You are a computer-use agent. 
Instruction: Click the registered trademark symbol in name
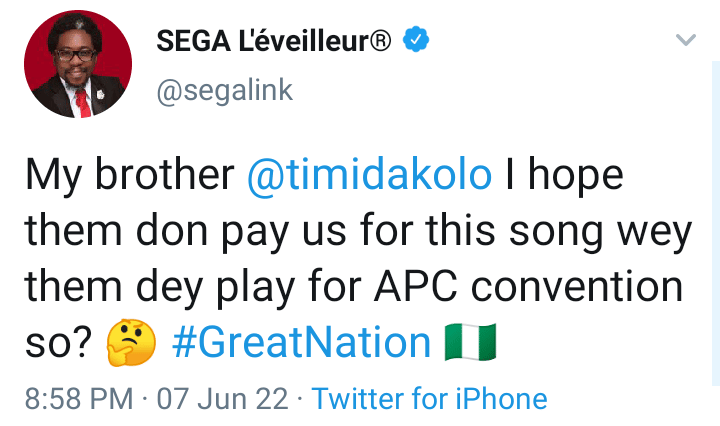pos(380,40)
